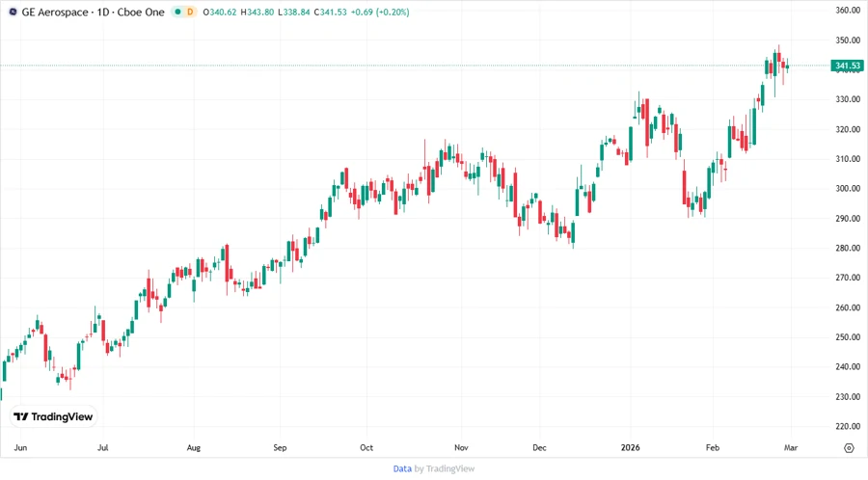868x480 pixels.
Task: Click the 280.00 price scale label
Action: point(848,249)
